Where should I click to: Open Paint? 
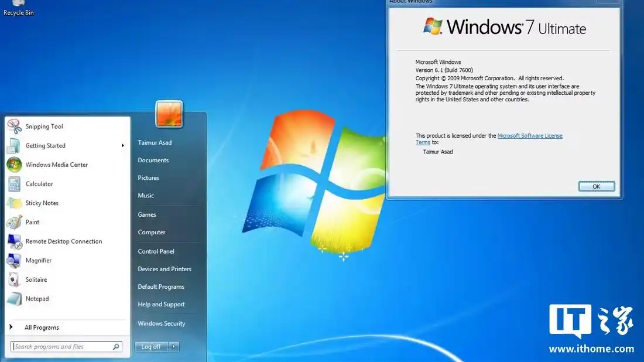coord(33,222)
